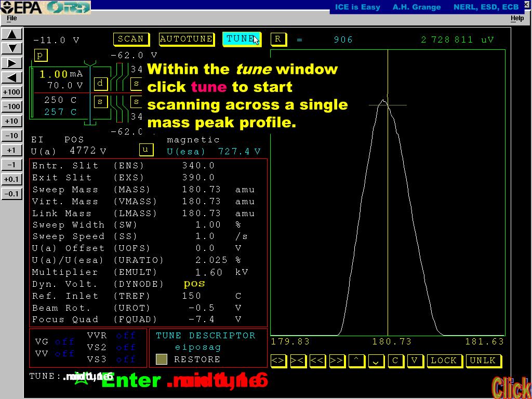532x399 pixels.
Task: Click the >< narrow sweep button
Action: pos(298,361)
